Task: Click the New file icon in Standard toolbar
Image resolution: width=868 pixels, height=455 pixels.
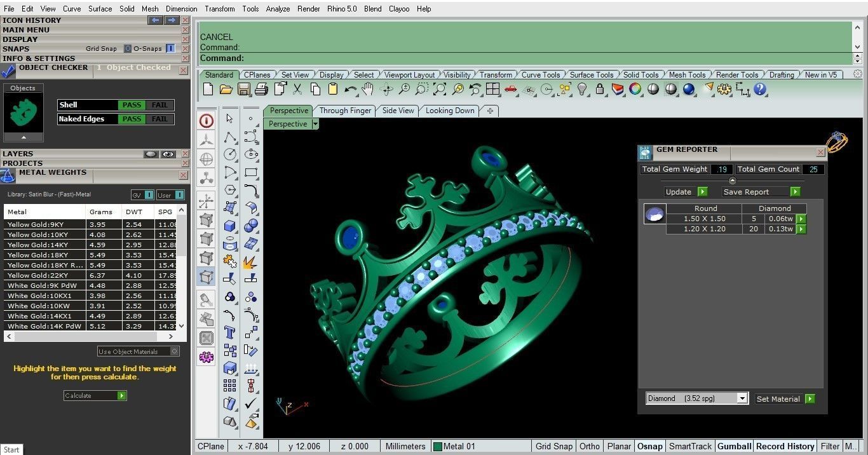Action: pos(208,90)
